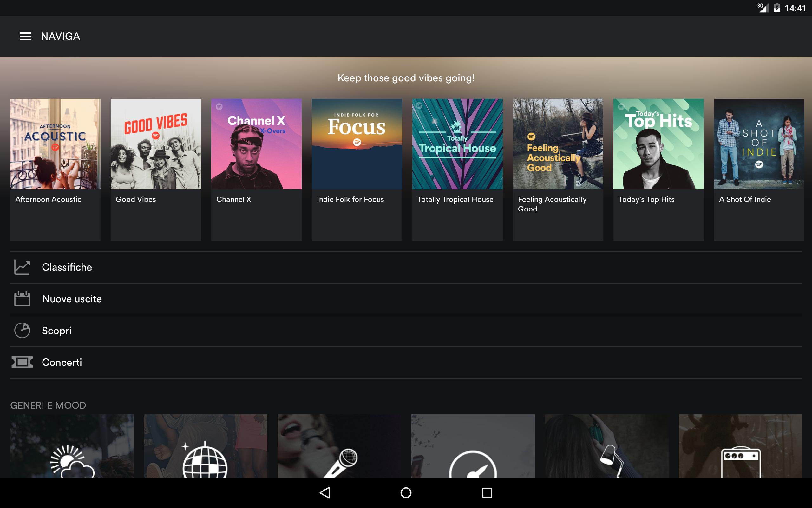
Task: Select the 'Today's Top Hits' title
Action: [646, 200]
